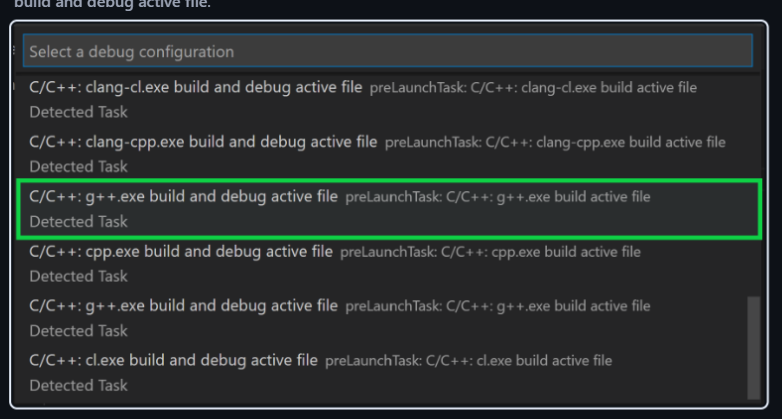Click the 'Select a debug configuration' search field
The image size is (782, 419).
pyautogui.click(x=386, y=51)
